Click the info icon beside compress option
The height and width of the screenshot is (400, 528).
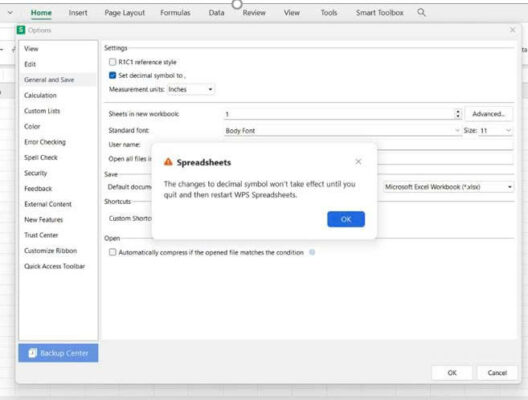coord(312,252)
